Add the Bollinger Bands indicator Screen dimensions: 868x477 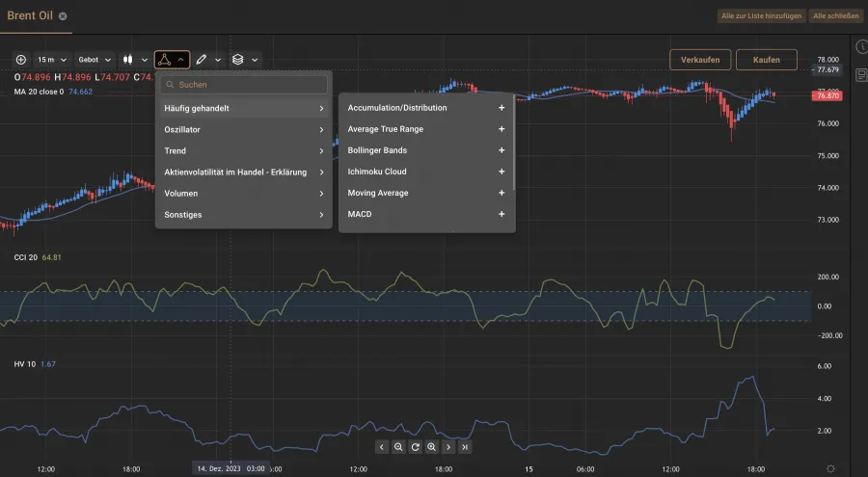click(502, 150)
